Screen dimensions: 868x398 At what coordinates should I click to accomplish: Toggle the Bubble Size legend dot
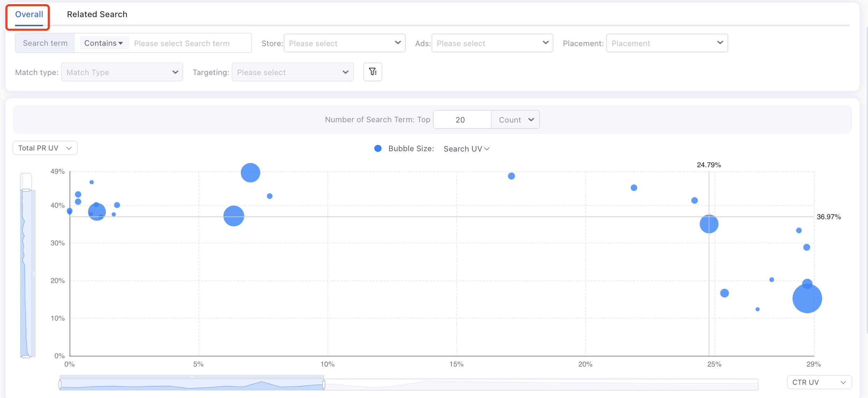click(x=378, y=148)
